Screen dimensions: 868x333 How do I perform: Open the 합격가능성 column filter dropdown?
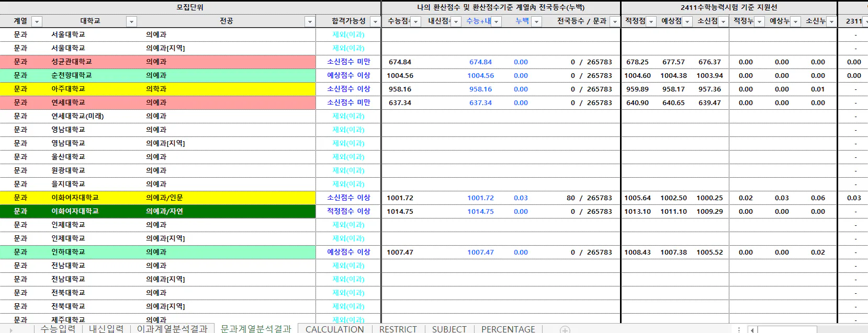375,21
